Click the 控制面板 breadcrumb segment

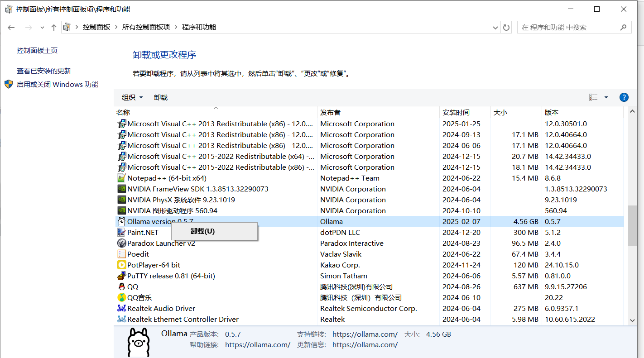click(x=96, y=27)
